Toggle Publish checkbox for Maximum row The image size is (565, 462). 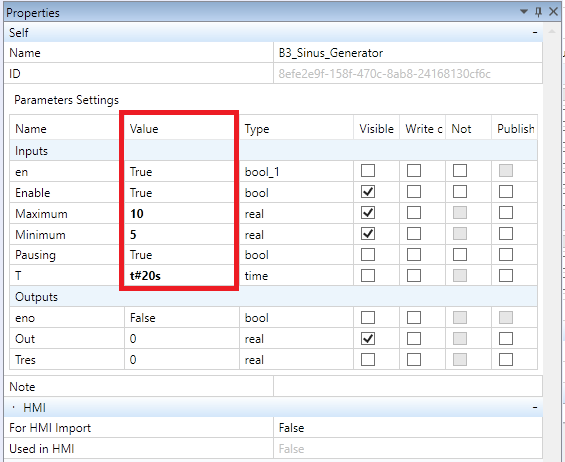pyautogui.click(x=506, y=213)
